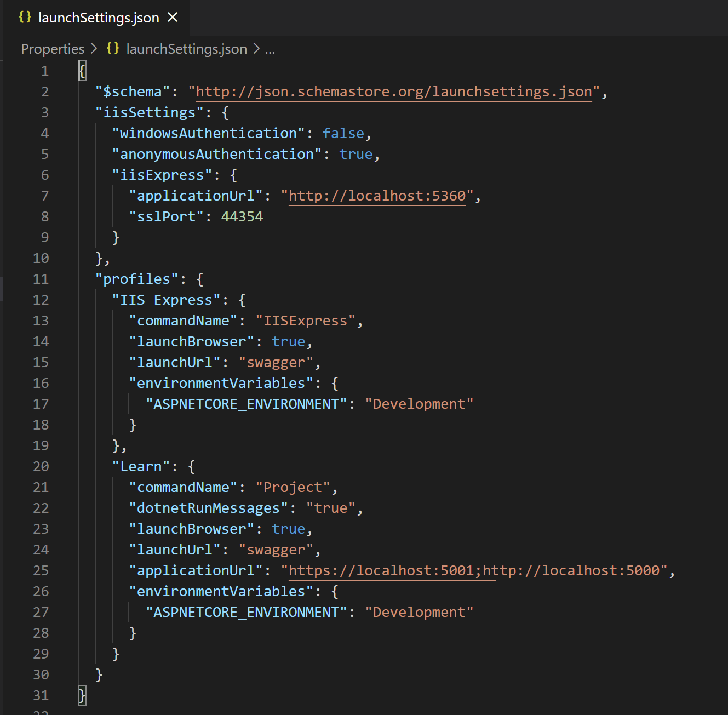The image size is (728, 715).
Task: Select the false value of windowsAuthentication
Action: (343, 133)
